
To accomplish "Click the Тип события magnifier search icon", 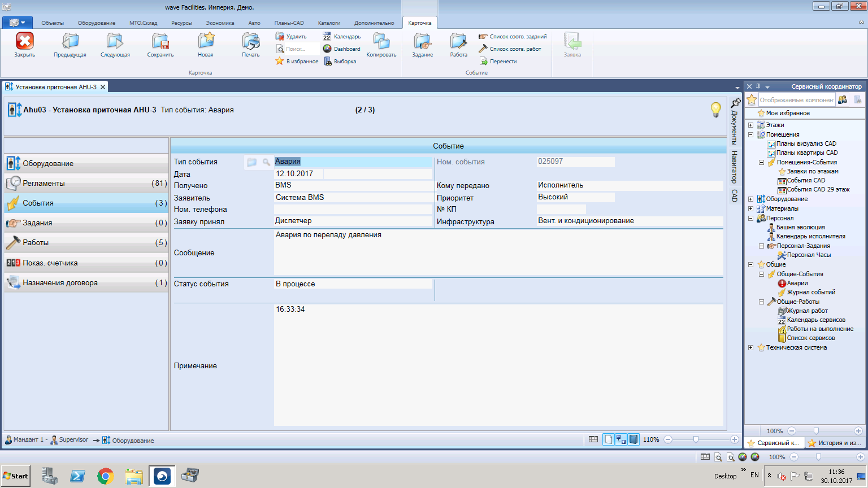I will [x=266, y=162].
